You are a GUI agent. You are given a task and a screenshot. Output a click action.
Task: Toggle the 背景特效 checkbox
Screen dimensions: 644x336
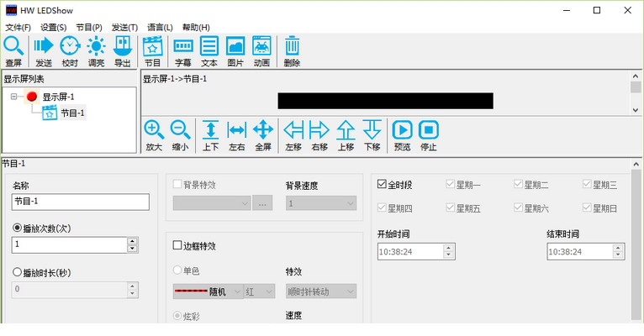pos(177,184)
